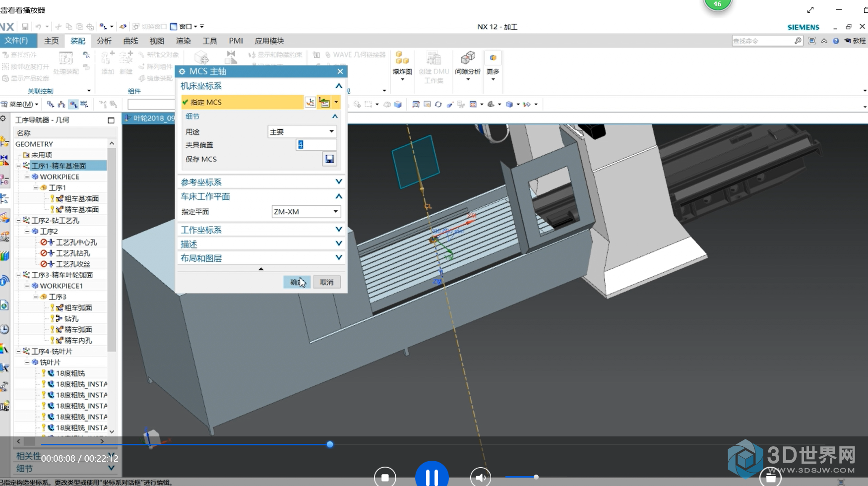This screenshot has width=868, height=486.
Task: Select the 工艺孔中心孔 operation
Action: pyautogui.click(x=76, y=242)
